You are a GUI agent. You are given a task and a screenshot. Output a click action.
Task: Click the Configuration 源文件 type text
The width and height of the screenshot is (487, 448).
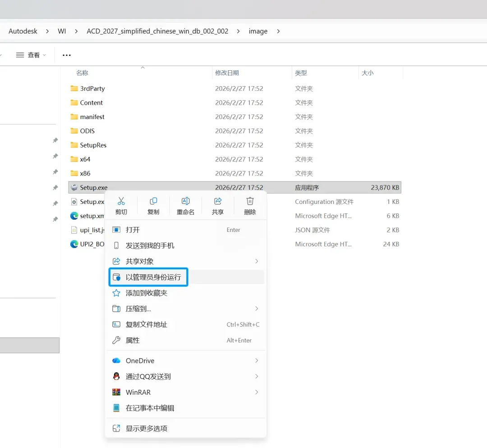tap(324, 202)
